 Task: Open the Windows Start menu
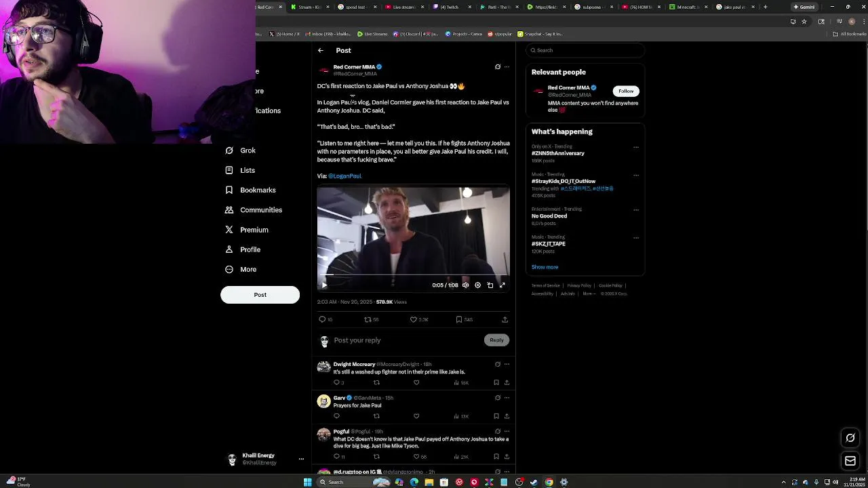pyautogui.click(x=307, y=482)
